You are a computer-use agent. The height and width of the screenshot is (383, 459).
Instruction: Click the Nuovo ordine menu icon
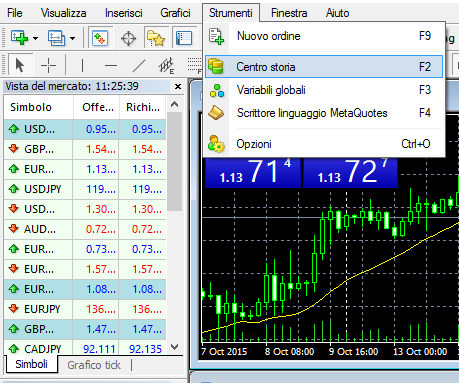pyautogui.click(x=216, y=36)
